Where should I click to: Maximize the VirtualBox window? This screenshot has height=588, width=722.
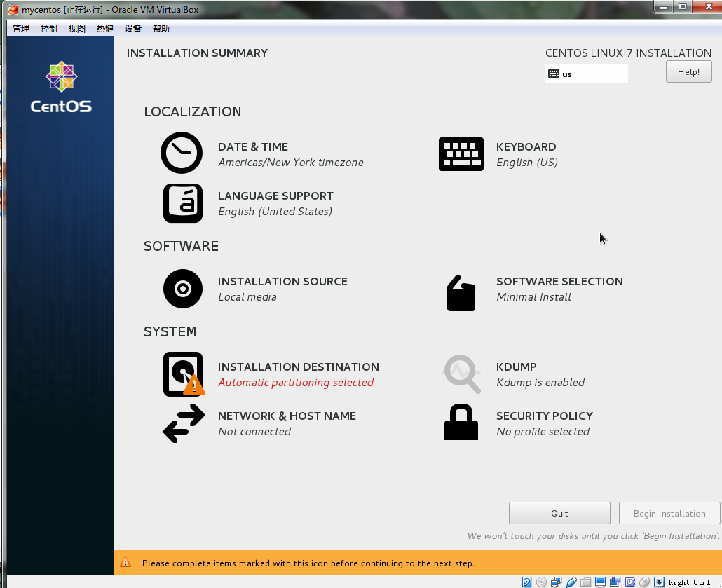click(x=683, y=7)
